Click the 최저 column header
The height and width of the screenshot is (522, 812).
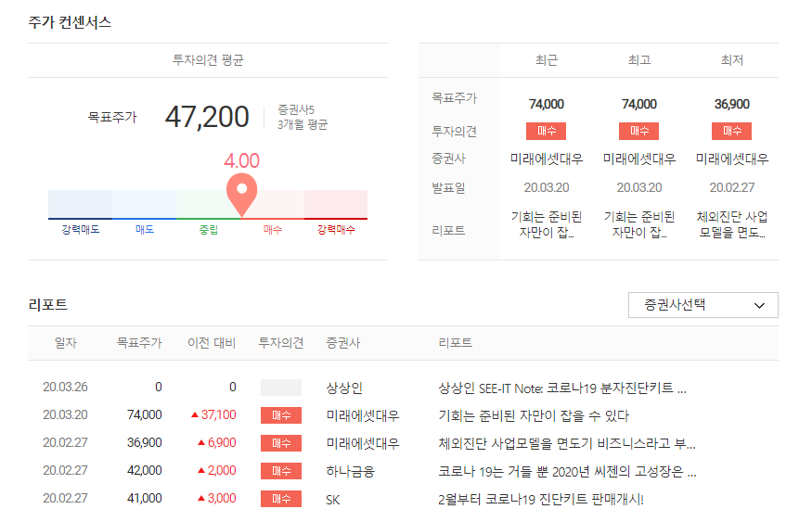click(x=732, y=60)
